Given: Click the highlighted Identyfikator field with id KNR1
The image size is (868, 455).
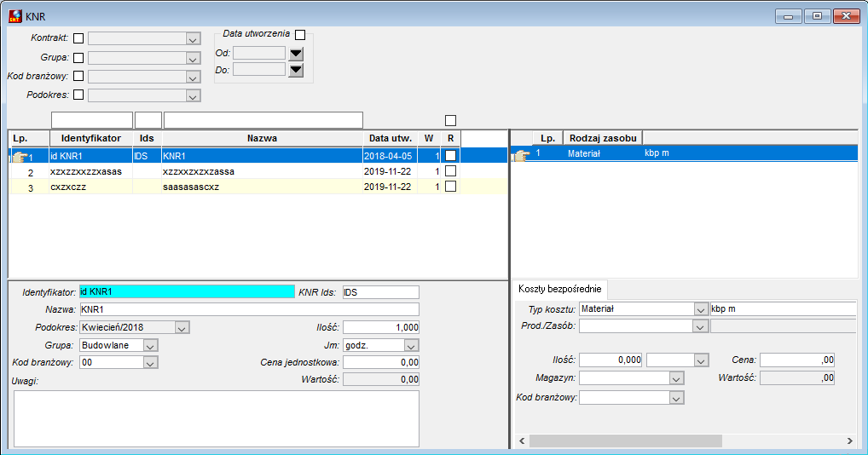Looking at the screenshot, I should pos(187,292).
